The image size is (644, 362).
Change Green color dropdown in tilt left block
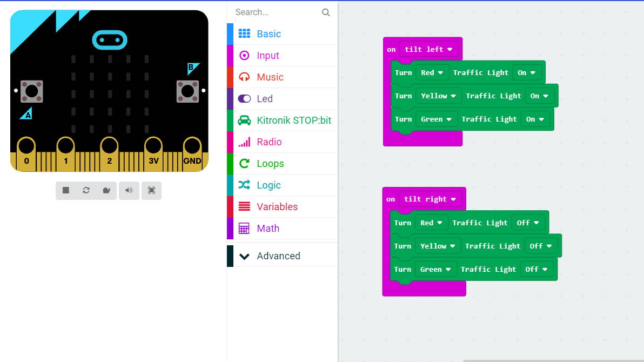[436, 119]
